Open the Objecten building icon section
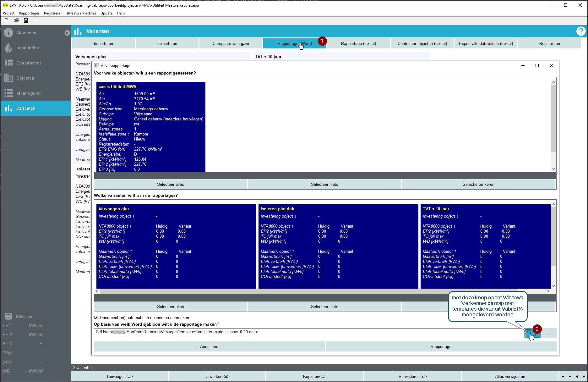 click(x=8, y=78)
